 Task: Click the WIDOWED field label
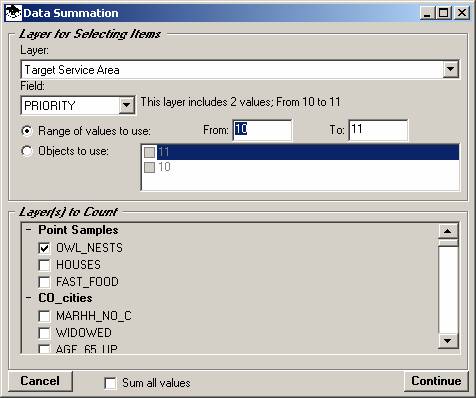tap(84, 333)
